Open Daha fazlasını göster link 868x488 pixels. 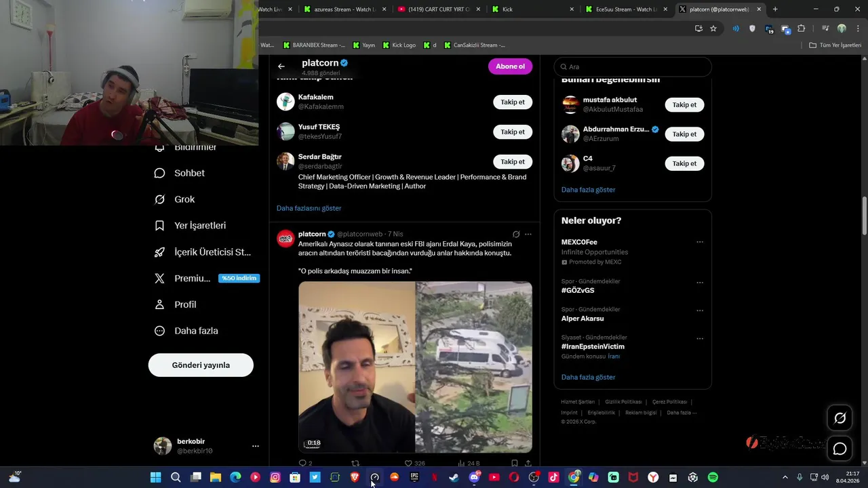309,208
